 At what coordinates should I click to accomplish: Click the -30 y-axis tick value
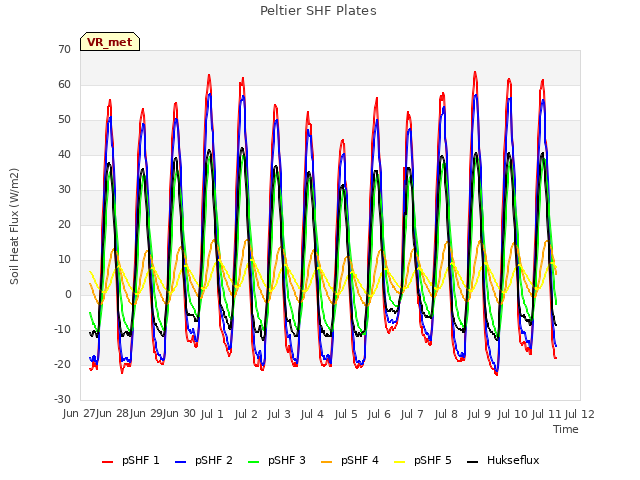pyautogui.click(x=63, y=400)
